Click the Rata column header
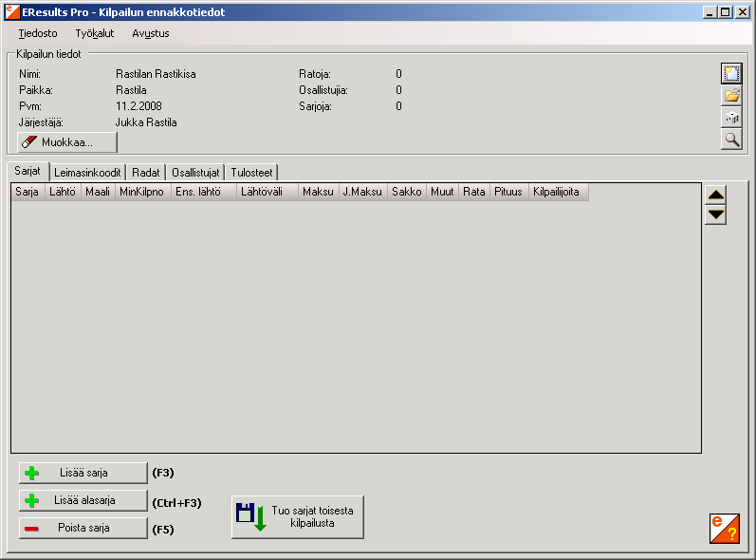Image resolution: width=756 pixels, height=560 pixels. tap(475, 192)
